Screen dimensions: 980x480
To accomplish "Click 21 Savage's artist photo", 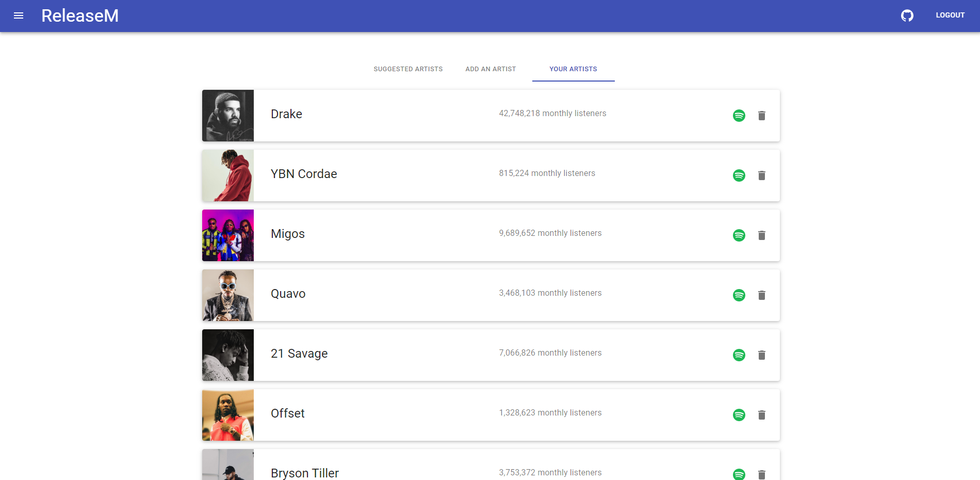I will (228, 355).
